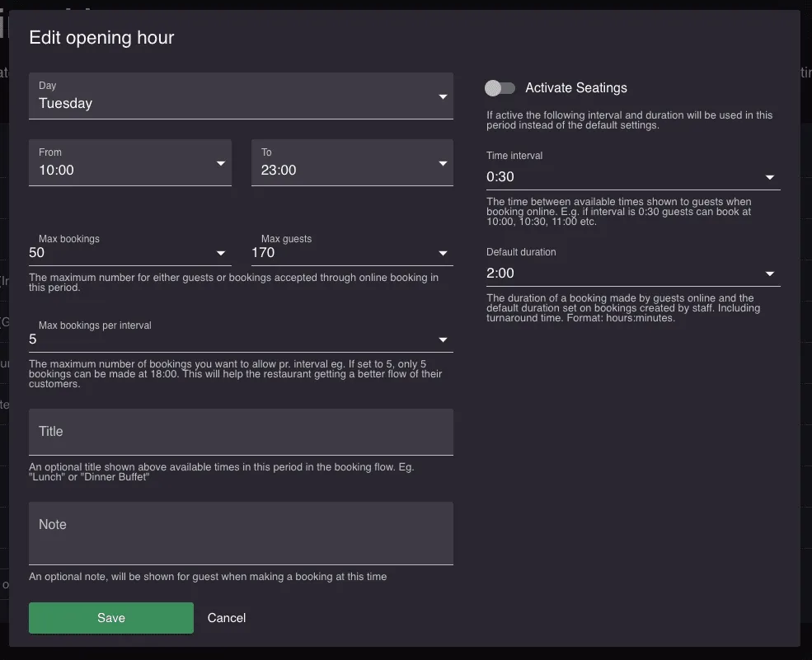Click the Title input field
The width and height of the screenshot is (812, 660).
[241, 432]
